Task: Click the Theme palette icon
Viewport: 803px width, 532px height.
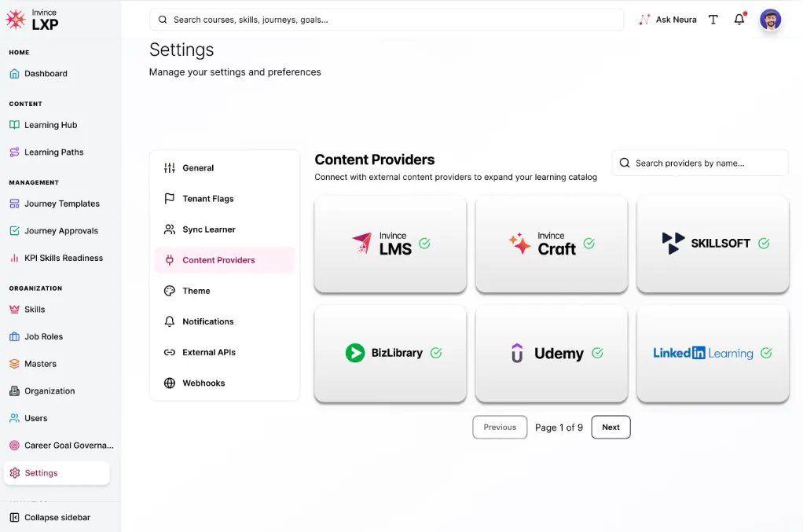Action: tap(170, 291)
